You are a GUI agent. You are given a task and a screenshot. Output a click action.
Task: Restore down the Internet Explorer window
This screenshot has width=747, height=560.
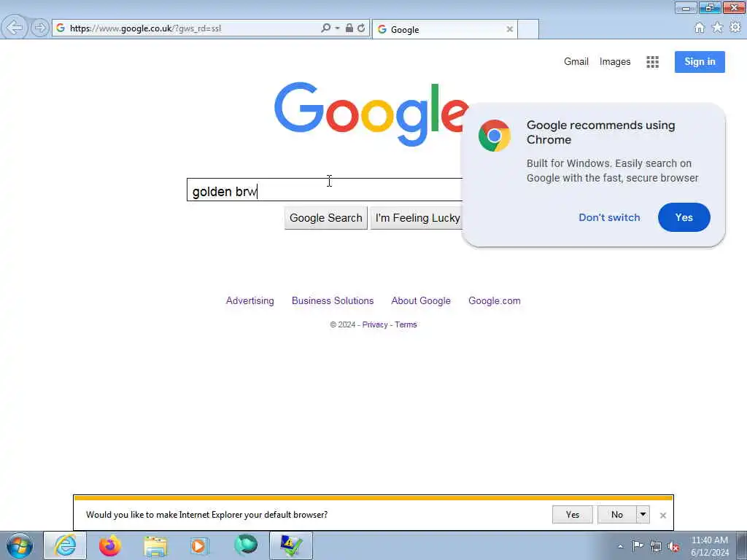click(710, 7)
